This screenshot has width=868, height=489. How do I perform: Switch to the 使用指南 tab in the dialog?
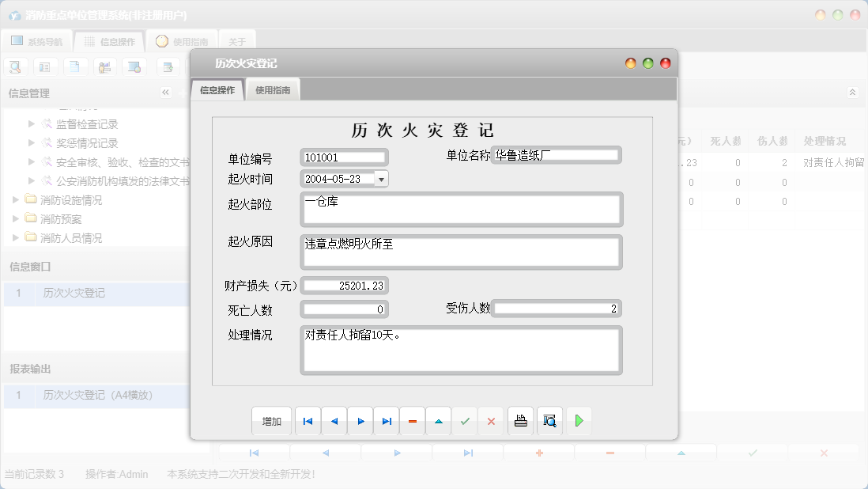click(274, 89)
